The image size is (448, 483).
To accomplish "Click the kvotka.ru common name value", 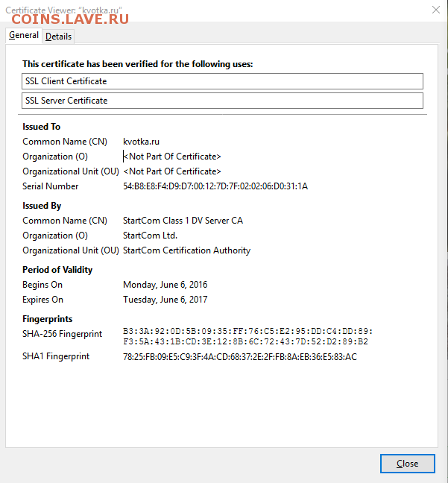I will (x=141, y=142).
